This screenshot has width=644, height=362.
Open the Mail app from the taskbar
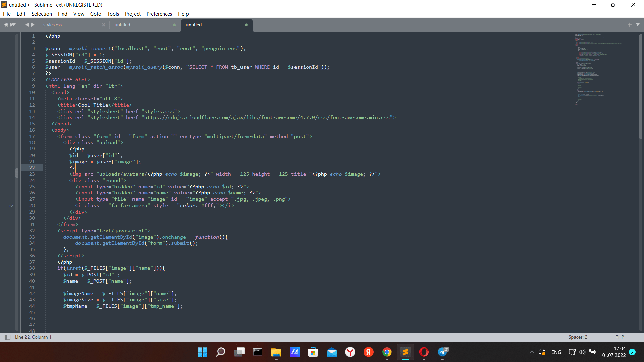331,352
